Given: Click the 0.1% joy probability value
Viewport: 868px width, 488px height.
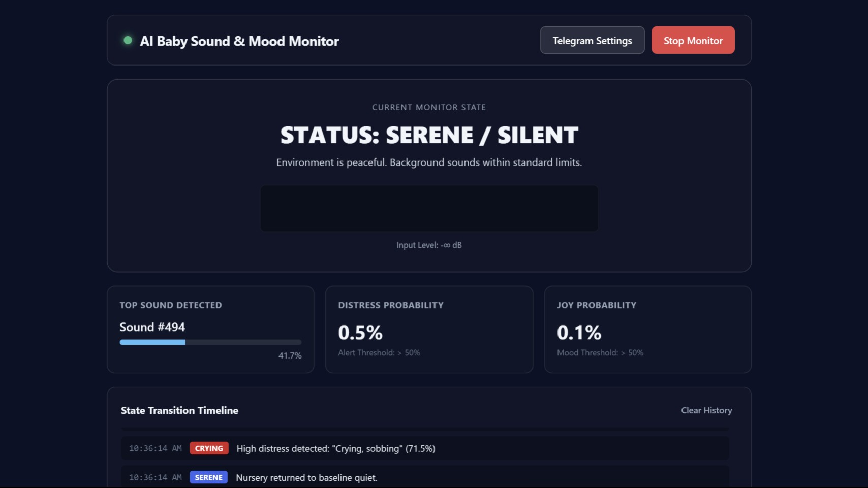Looking at the screenshot, I should coord(579,333).
